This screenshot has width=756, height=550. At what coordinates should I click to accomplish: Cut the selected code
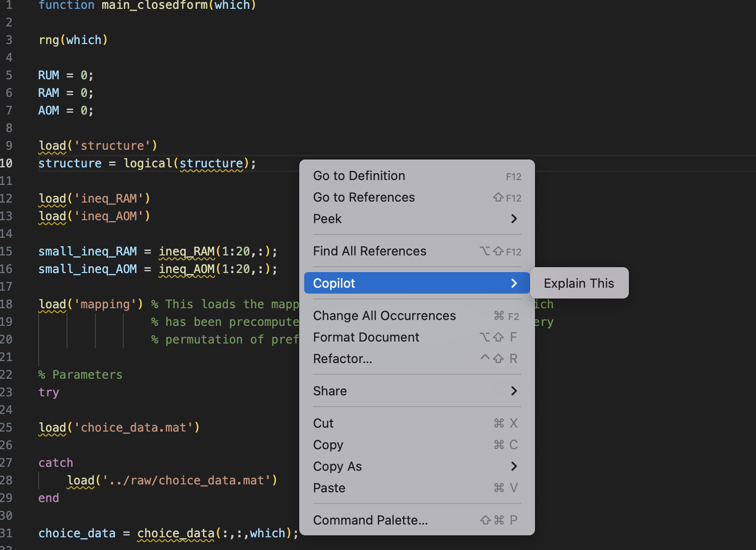(x=323, y=423)
